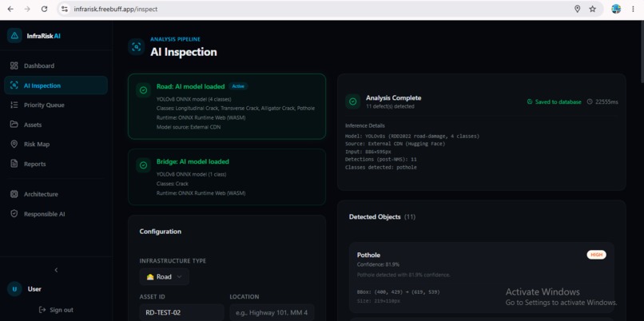Go to Priority Queue page
This screenshot has width=644, height=321.
click(56, 105)
